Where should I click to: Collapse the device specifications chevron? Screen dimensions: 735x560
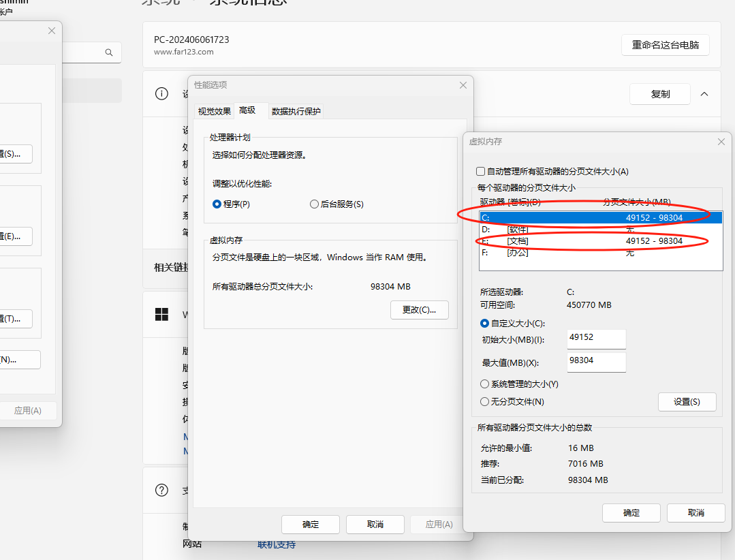(704, 94)
